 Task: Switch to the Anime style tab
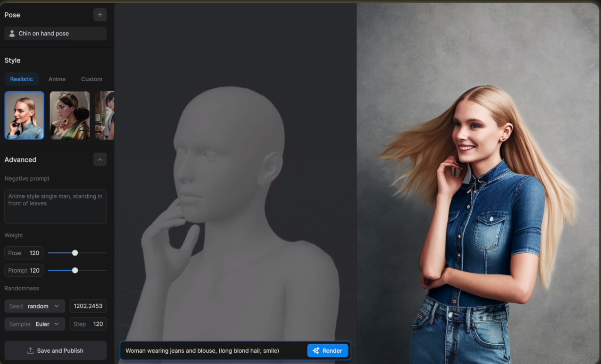(57, 79)
